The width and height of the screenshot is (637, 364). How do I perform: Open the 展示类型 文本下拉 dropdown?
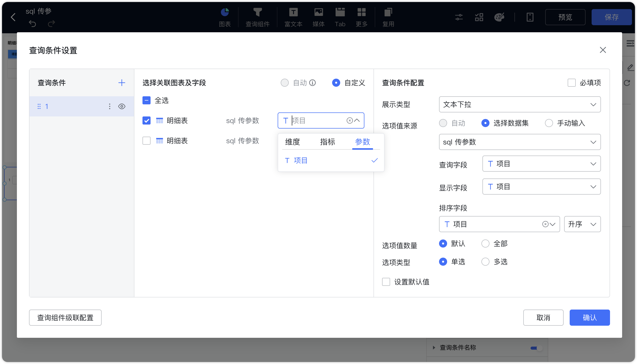520,104
